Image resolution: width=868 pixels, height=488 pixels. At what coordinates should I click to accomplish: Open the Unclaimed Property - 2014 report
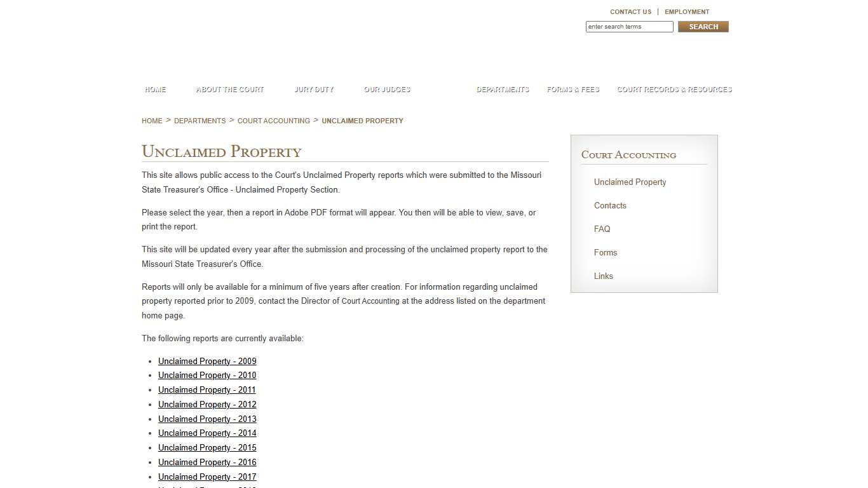pyautogui.click(x=207, y=433)
